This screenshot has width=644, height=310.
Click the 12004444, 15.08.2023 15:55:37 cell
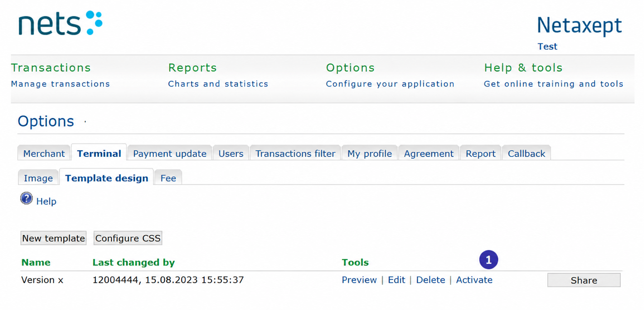(x=168, y=280)
